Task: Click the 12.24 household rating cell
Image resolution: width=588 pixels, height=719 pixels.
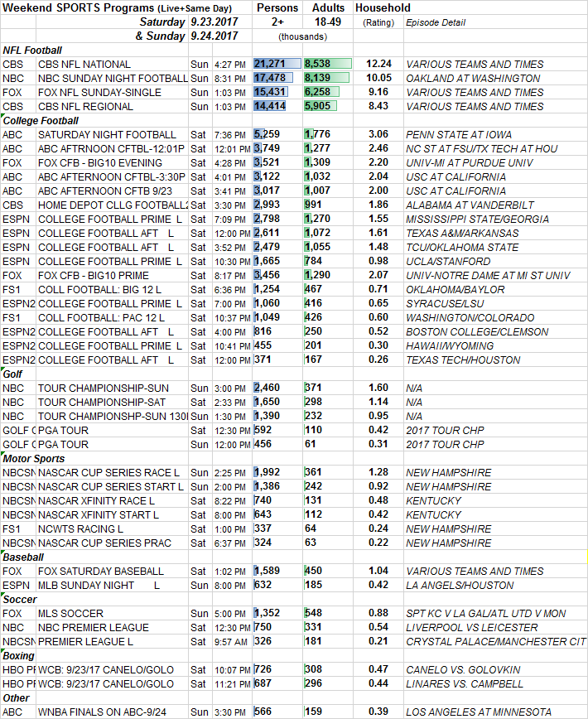Action: coord(378,64)
